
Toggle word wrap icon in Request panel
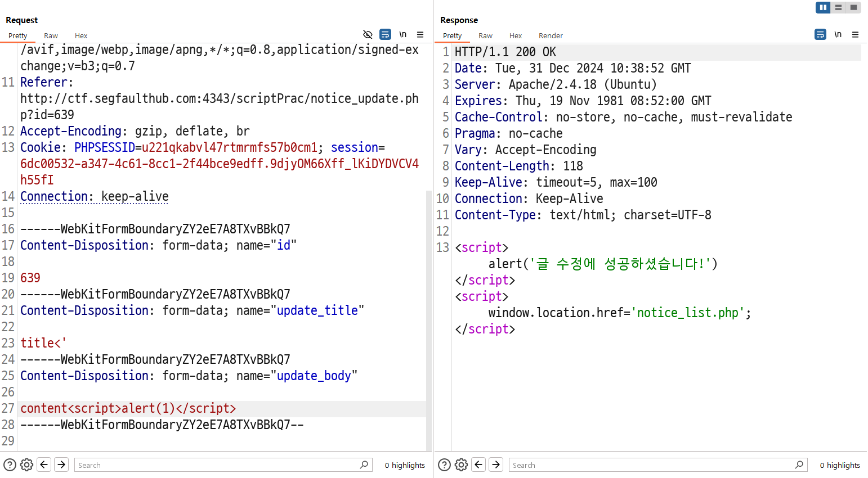pyautogui.click(x=385, y=35)
